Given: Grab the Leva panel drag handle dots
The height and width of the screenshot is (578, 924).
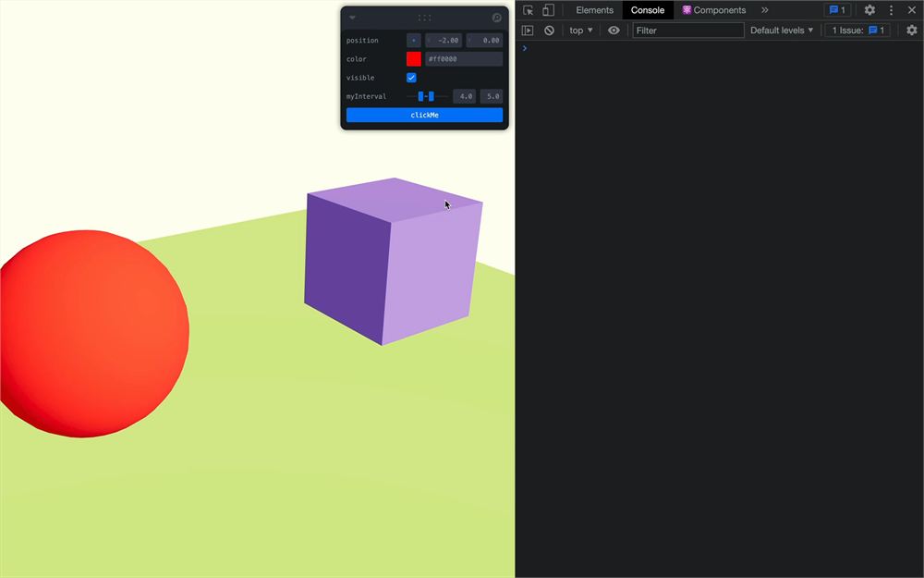Looking at the screenshot, I should pyautogui.click(x=424, y=18).
